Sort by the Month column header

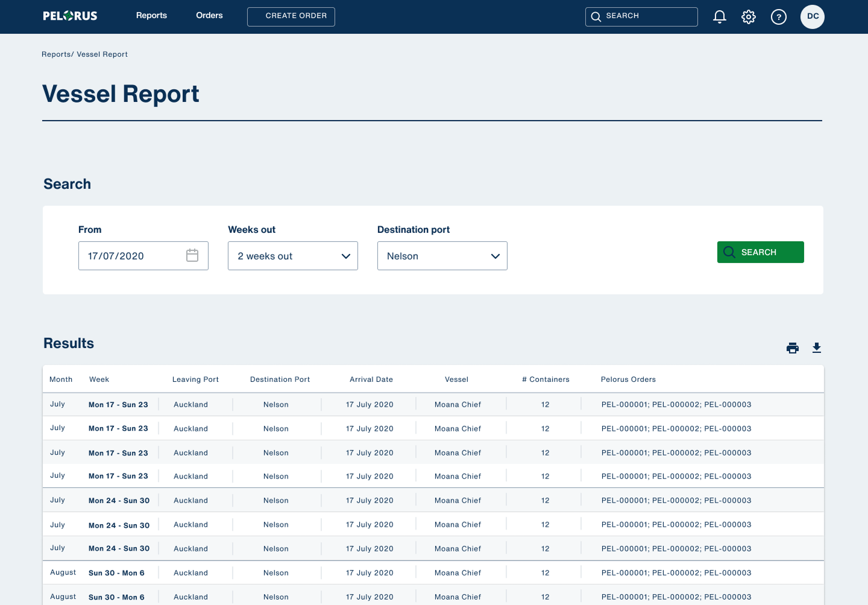click(x=61, y=379)
